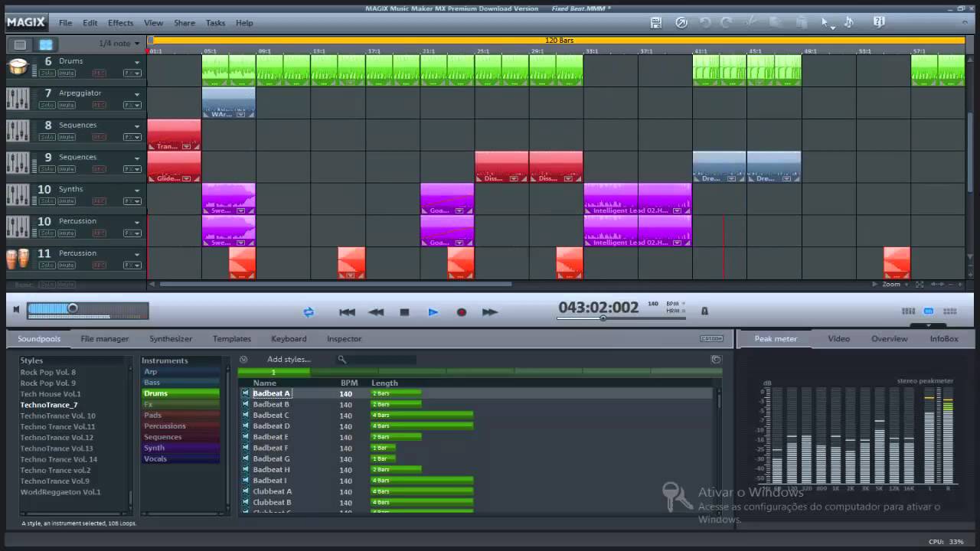Click the Cut scissors toolbar icon
980x551 pixels.
pos(752,23)
